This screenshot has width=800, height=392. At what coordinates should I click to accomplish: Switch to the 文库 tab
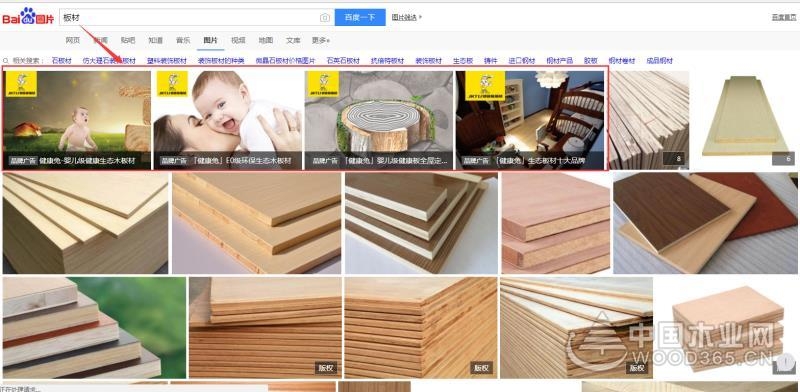293,40
